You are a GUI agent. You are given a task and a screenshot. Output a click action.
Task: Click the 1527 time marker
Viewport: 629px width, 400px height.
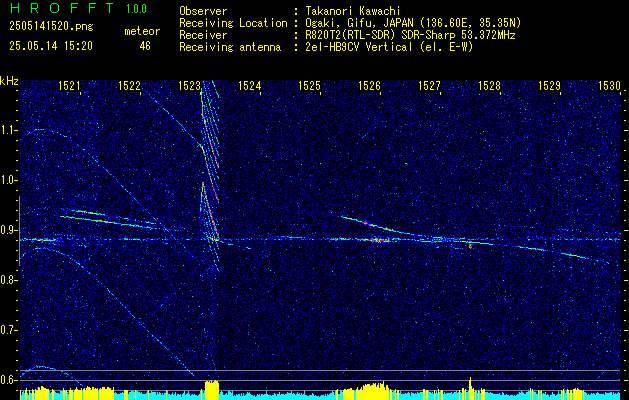[x=429, y=85]
